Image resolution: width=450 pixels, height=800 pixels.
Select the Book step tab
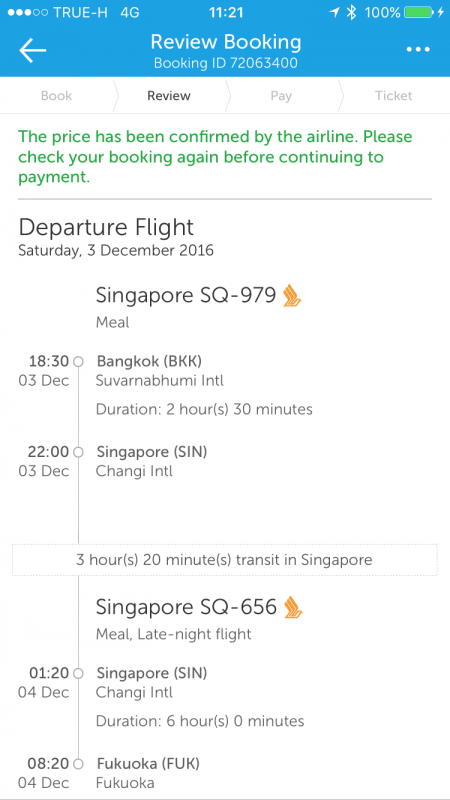(x=57, y=95)
